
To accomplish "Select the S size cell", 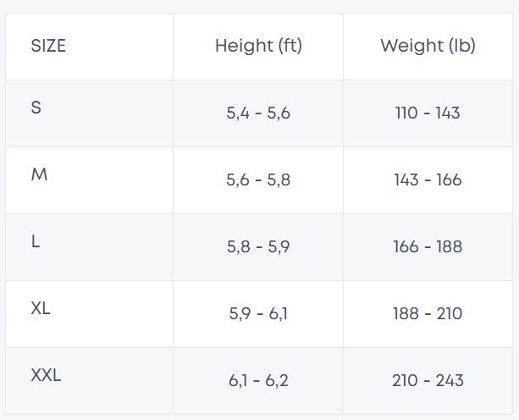I will 36,108.
